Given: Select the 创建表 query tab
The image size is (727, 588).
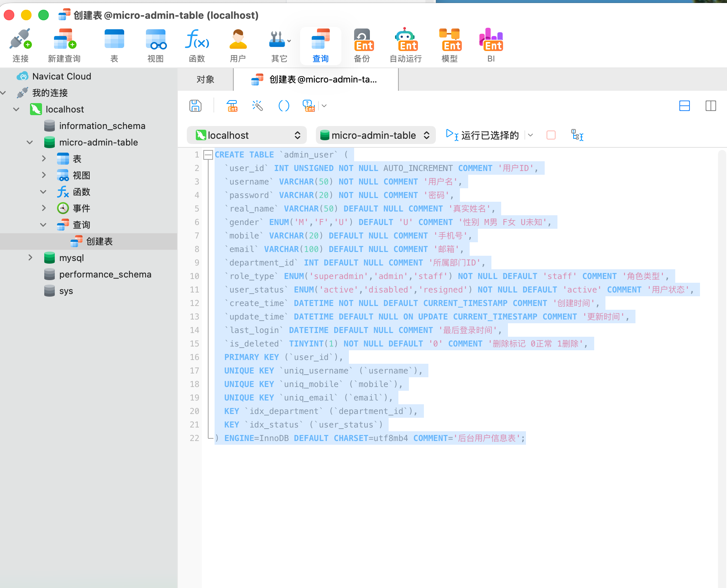Looking at the screenshot, I should [x=316, y=79].
